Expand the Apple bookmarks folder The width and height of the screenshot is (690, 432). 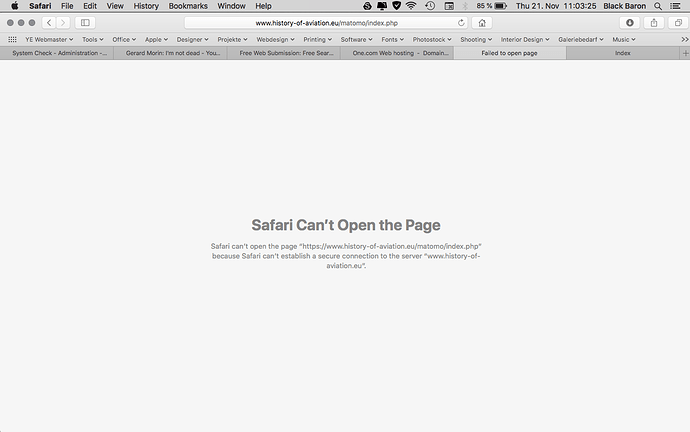point(156,40)
